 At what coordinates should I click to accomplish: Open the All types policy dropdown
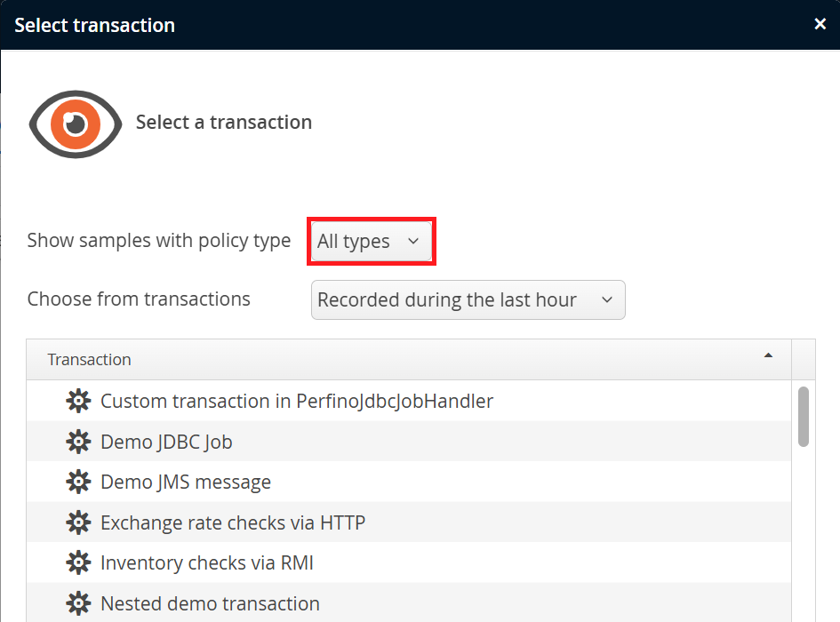tap(371, 241)
